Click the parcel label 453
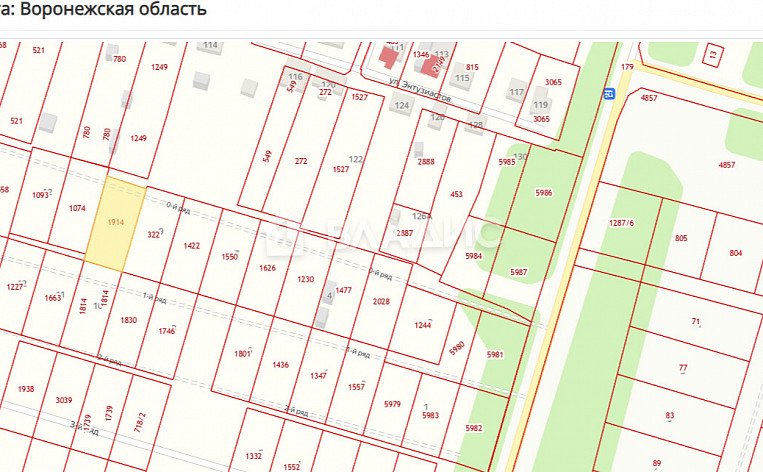Image resolution: width=763 pixels, height=472 pixels. 456,195
